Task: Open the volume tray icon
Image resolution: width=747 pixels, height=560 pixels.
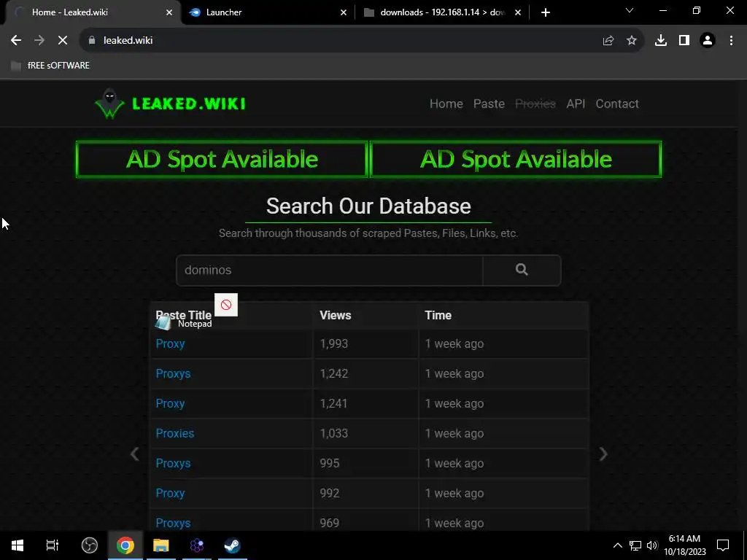Action: [651, 545]
